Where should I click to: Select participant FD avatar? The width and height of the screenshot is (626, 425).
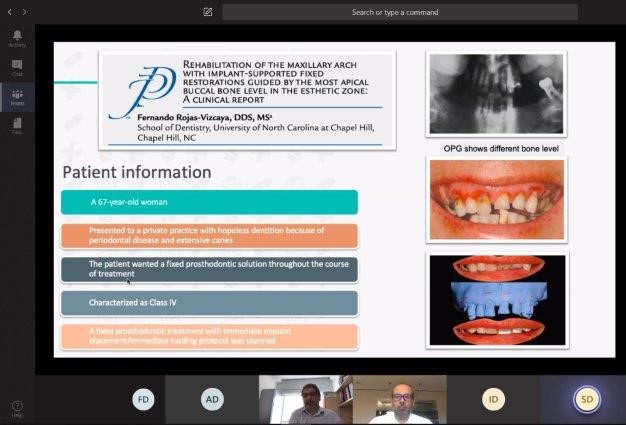tap(143, 399)
